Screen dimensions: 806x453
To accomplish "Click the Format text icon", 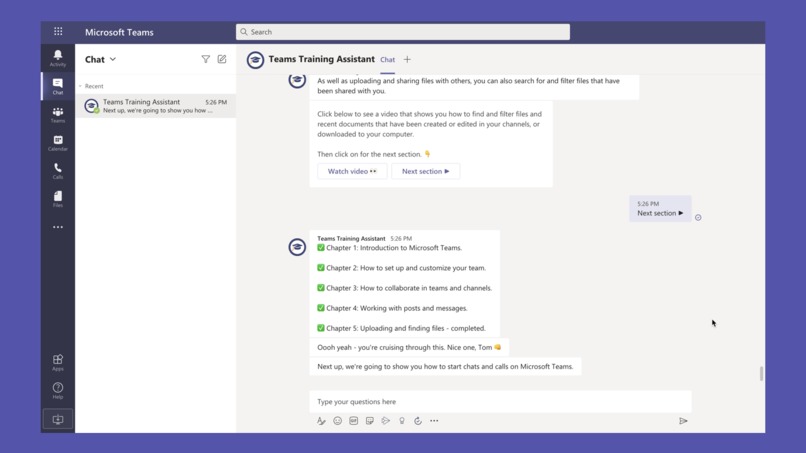I will click(321, 421).
